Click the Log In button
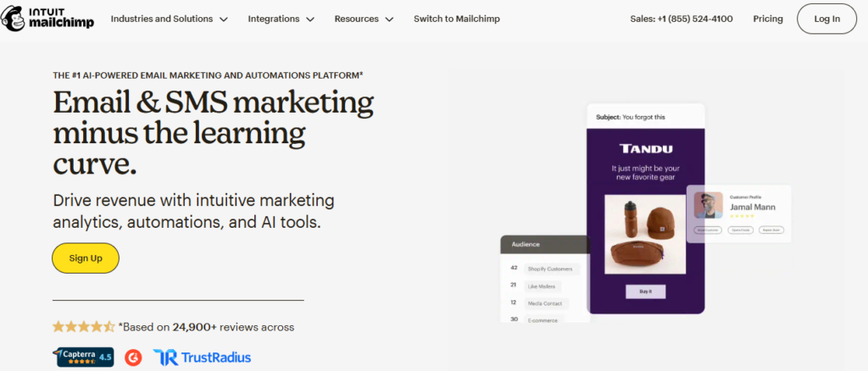This screenshot has width=868, height=371. 826,19
